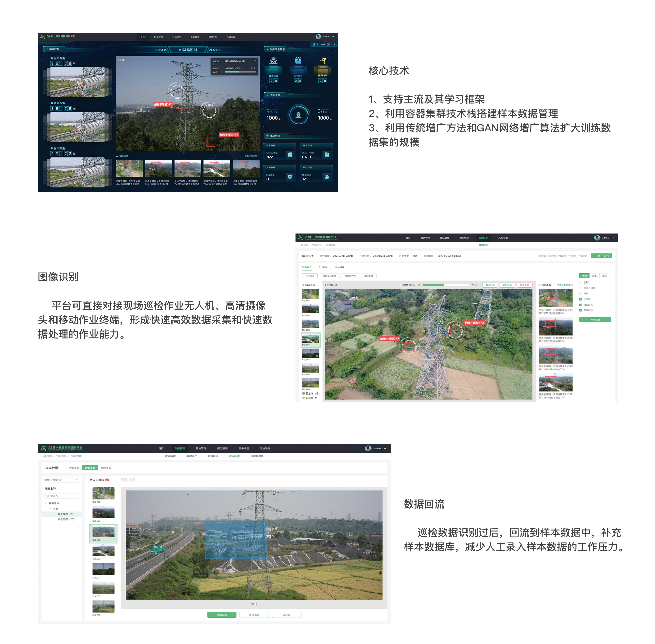Viewport: 655px width, 644px height.
Task: Select the 输电 segment above the checkboxes
Action: tap(584, 276)
